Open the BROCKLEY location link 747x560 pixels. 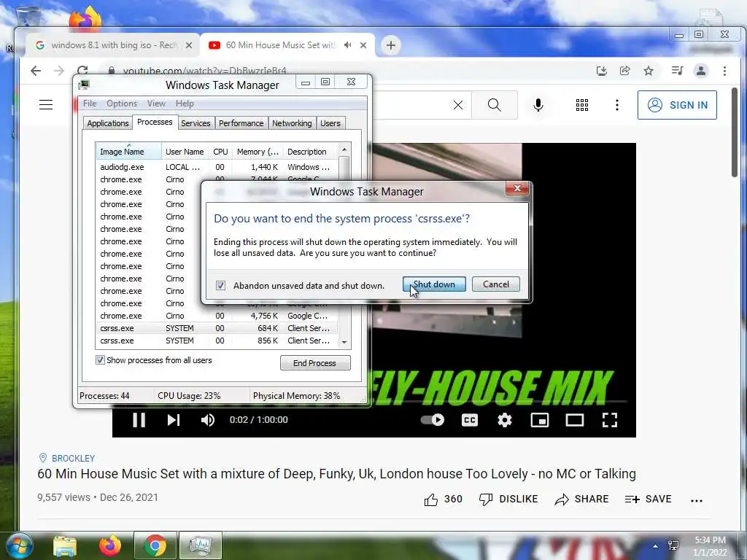click(73, 458)
